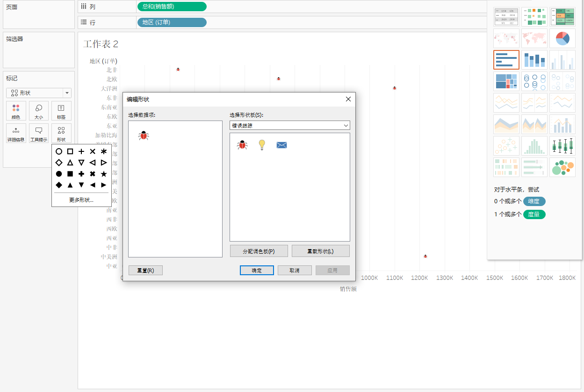
Task: Open the 工具提示 marks card
Action: tap(39, 134)
